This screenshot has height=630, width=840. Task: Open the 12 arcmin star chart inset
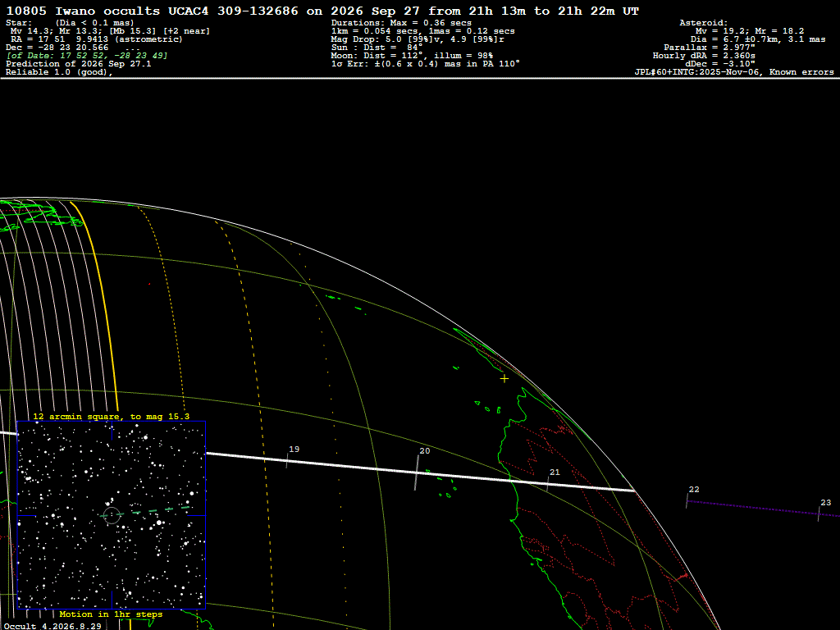(112, 515)
